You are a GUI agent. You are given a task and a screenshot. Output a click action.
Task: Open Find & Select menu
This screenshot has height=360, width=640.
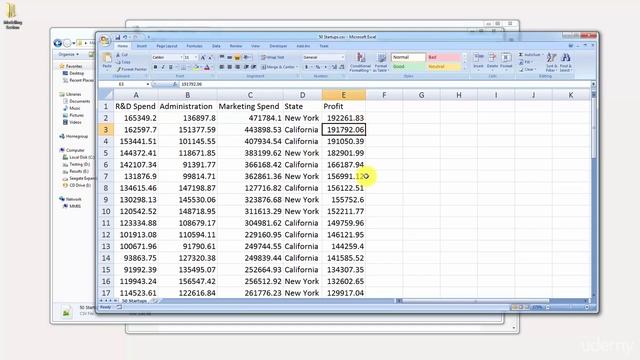point(566,62)
